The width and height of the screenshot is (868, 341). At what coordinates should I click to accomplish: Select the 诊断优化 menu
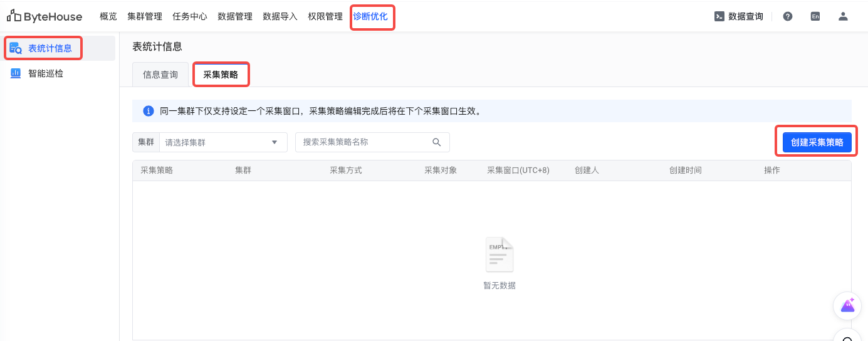pyautogui.click(x=370, y=17)
